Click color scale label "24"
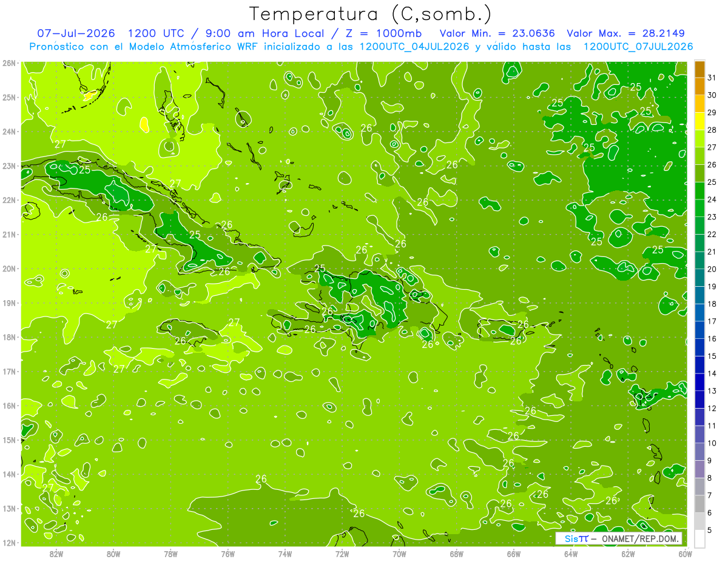 pyautogui.click(x=712, y=199)
